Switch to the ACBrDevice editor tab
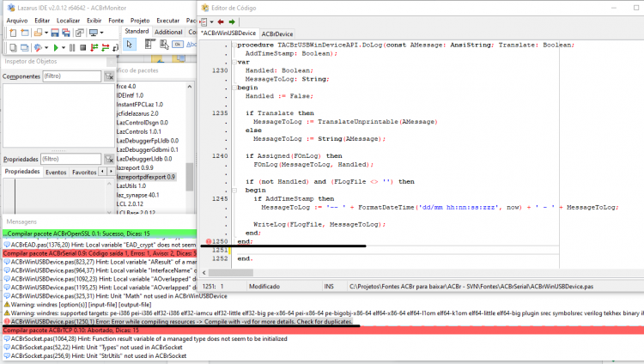This screenshot has height=364, width=644. 277,33
